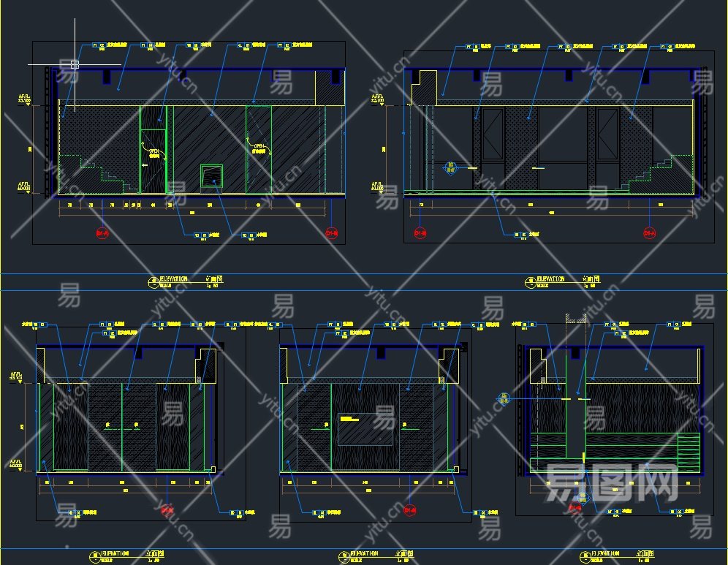
Task: Select numbered title bubble beside top-right ELEVATION
Action: point(530,282)
